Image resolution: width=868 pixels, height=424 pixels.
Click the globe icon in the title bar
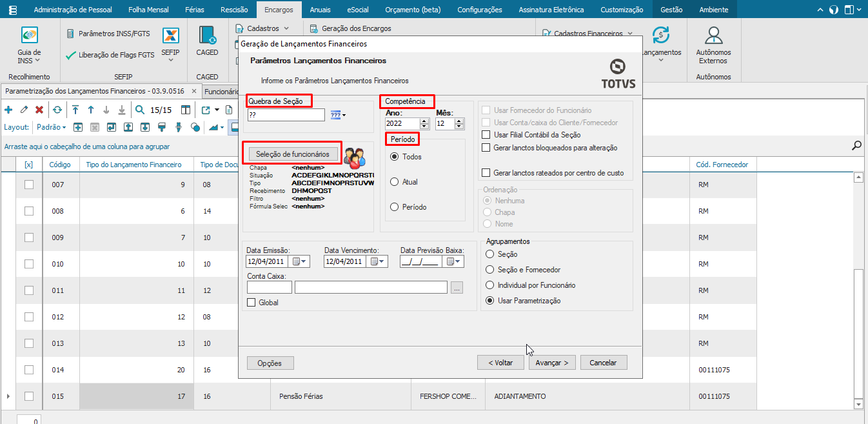(x=834, y=10)
